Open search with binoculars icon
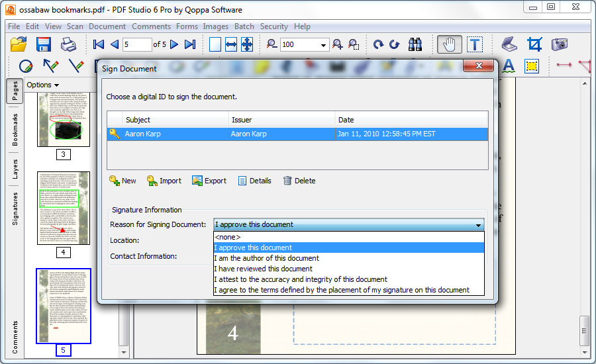This screenshot has height=364, width=596. pyautogui.click(x=415, y=44)
